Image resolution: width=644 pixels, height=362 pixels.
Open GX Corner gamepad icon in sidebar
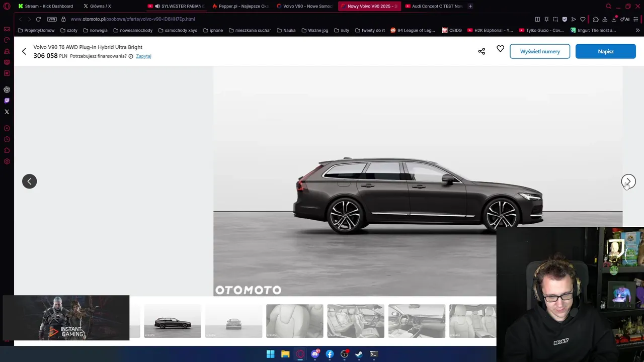pos(7,29)
